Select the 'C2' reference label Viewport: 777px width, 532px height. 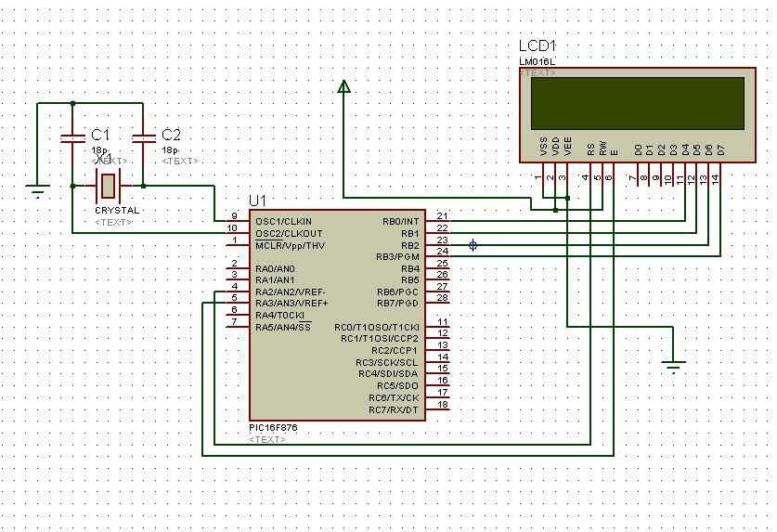[171, 135]
